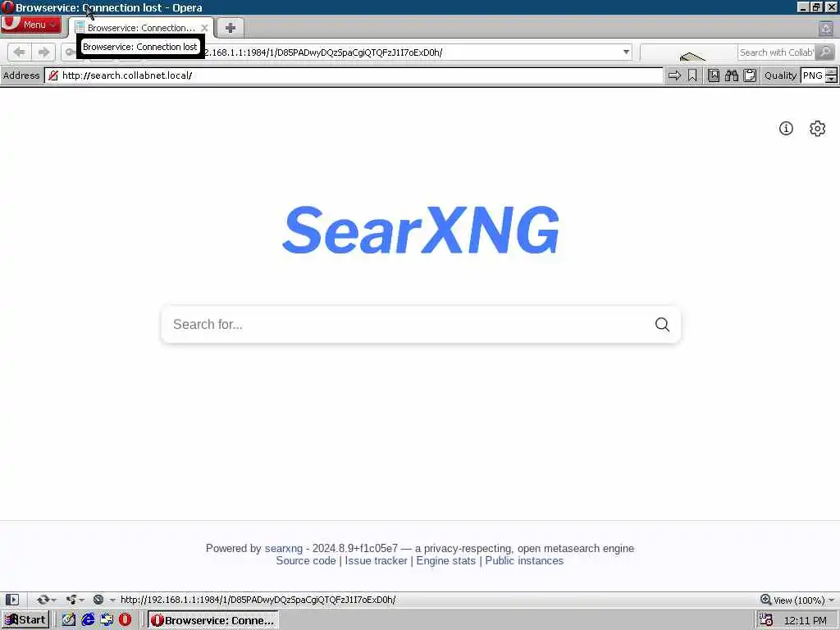Launch Opera from quick launch
Image resolution: width=840 pixels, height=630 pixels.
tap(125, 620)
